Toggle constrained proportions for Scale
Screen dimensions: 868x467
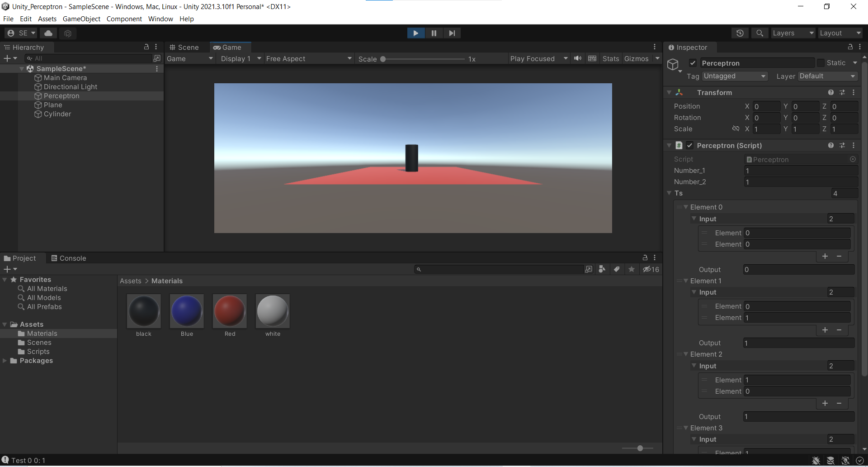click(736, 129)
